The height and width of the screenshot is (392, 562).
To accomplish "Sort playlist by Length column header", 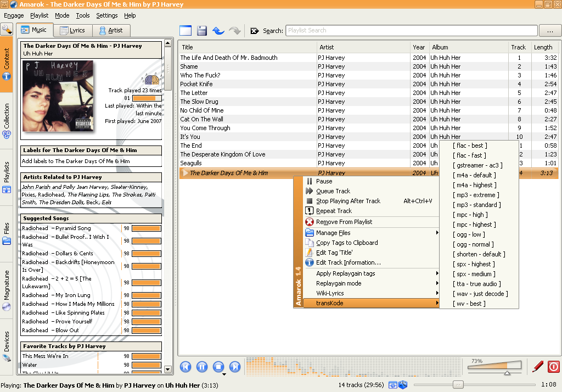I will point(544,47).
